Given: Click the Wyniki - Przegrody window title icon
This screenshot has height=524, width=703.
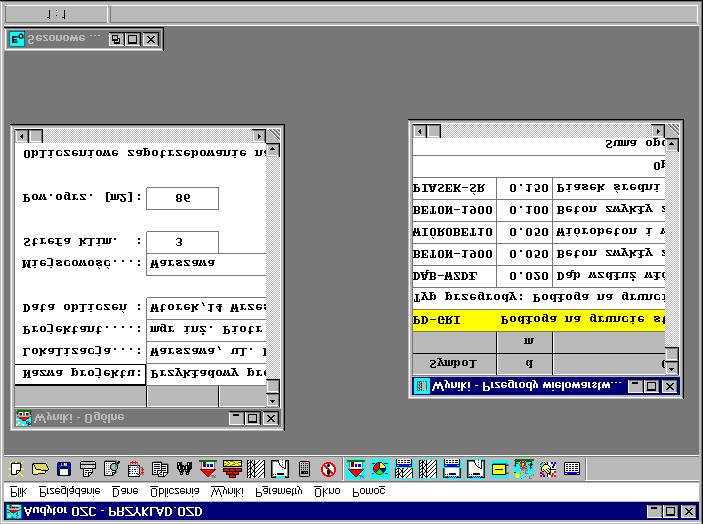Looking at the screenshot, I should coord(421,386).
